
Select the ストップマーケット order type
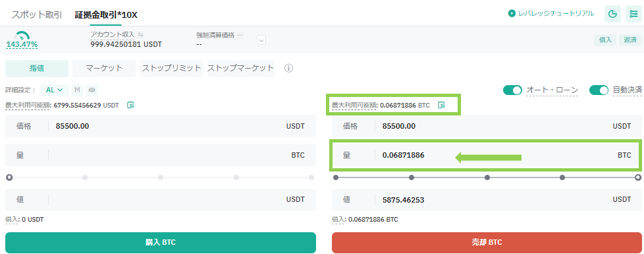pyautogui.click(x=241, y=69)
